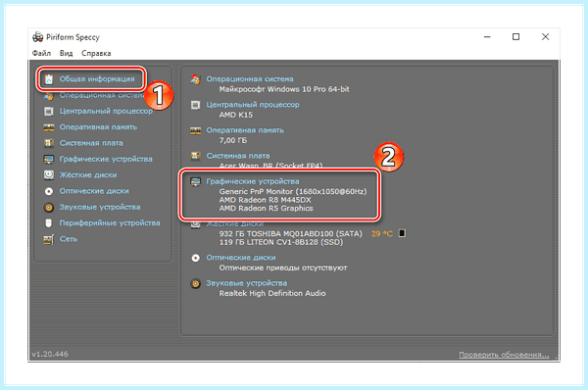Click the Центральный процессор sidebar icon
The width and height of the screenshot is (588, 390).
click(49, 112)
